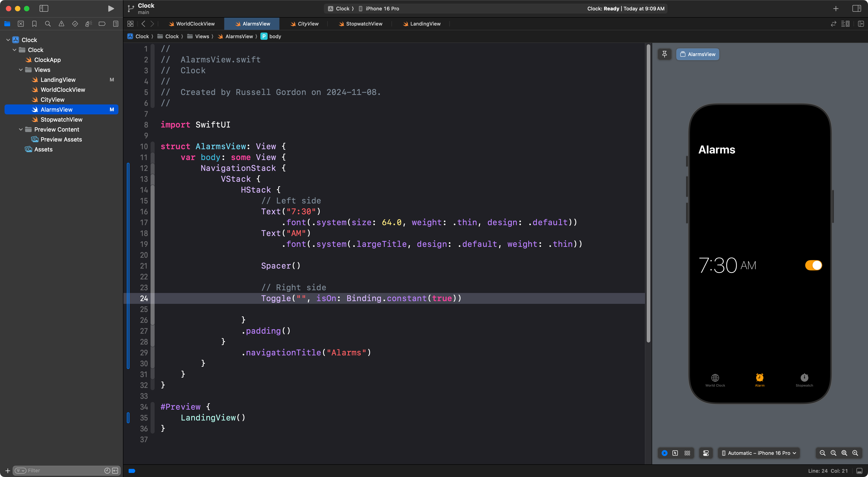Collapse the Preview Content folder
The height and width of the screenshot is (477, 868).
tap(21, 130)
